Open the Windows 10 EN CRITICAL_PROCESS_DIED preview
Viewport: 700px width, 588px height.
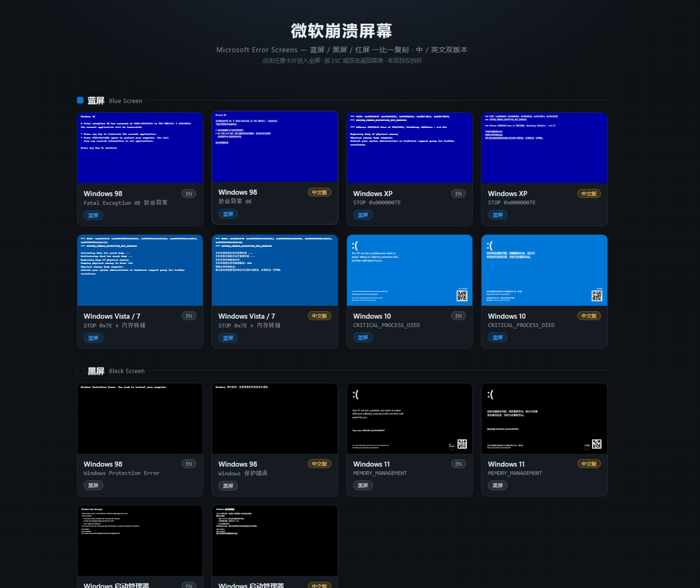coord(409,270)
